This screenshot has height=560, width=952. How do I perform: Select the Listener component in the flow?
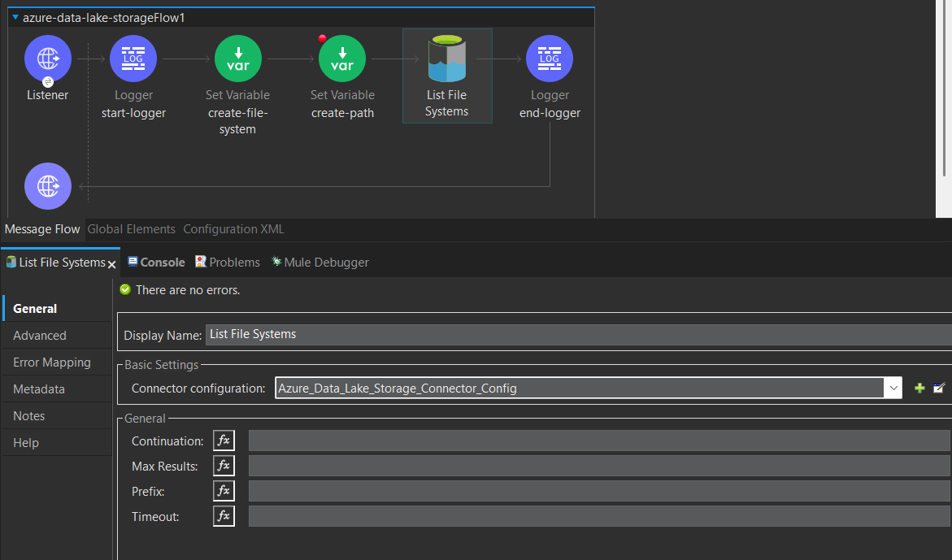click(x=47, y=59)
